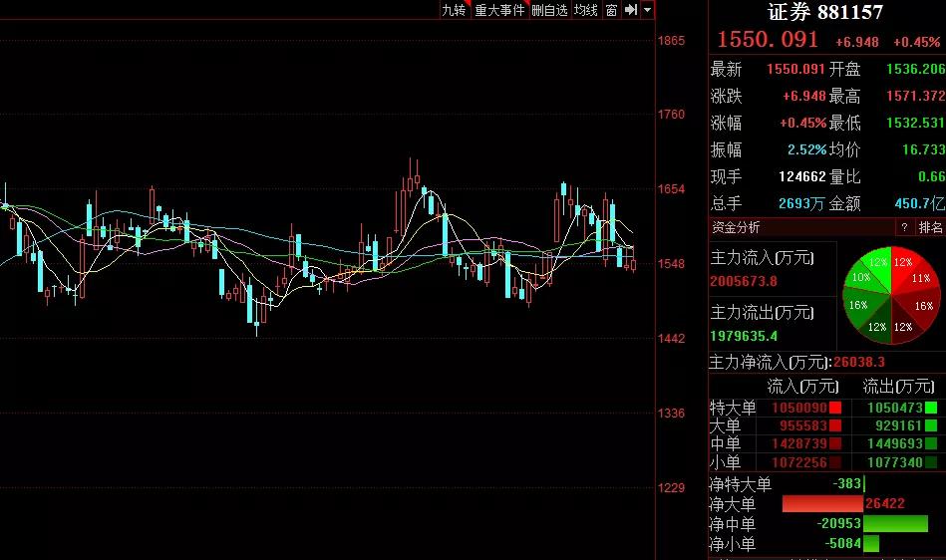Click the jump-to-end arrow icon
The height and width of the screenshot is (560, 946).
(x=630, y=10)
